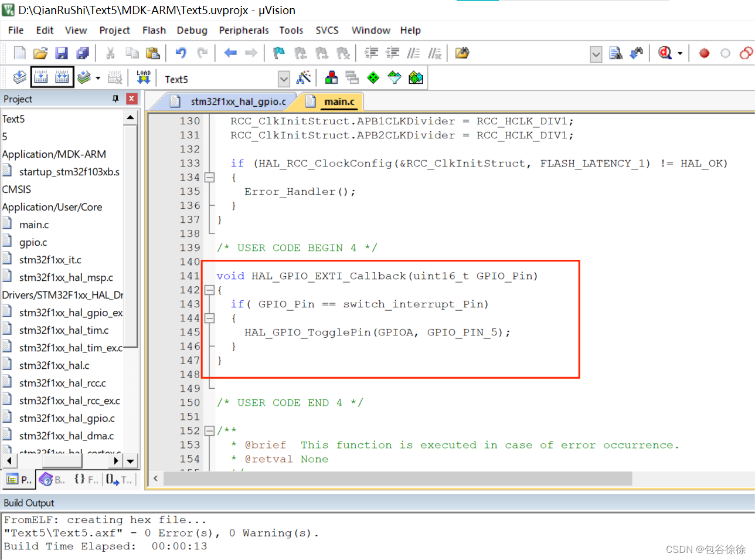Viewport: 755px width, 560px height.
Task: Open the File Extensions, Books and Environment manager
Action: 331,77
